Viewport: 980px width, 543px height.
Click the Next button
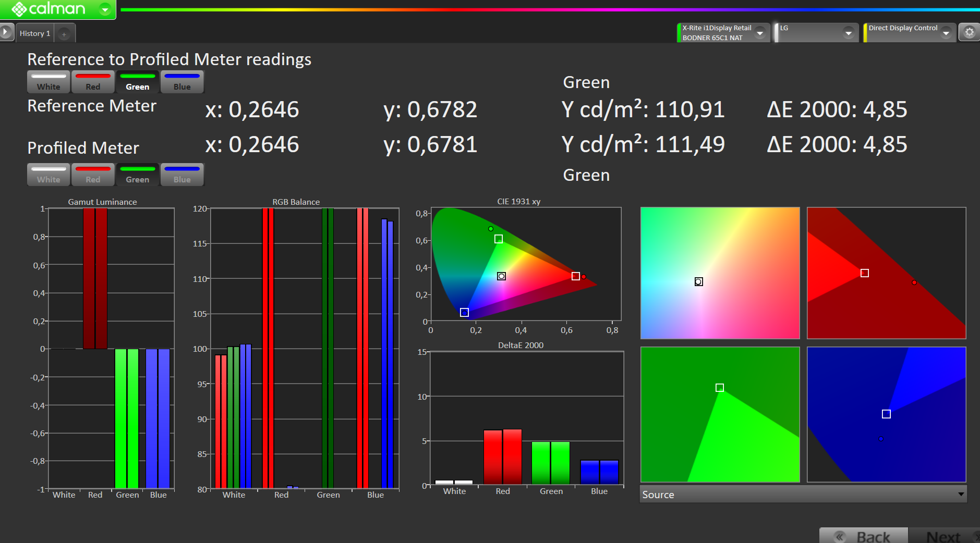click(945, 536)
